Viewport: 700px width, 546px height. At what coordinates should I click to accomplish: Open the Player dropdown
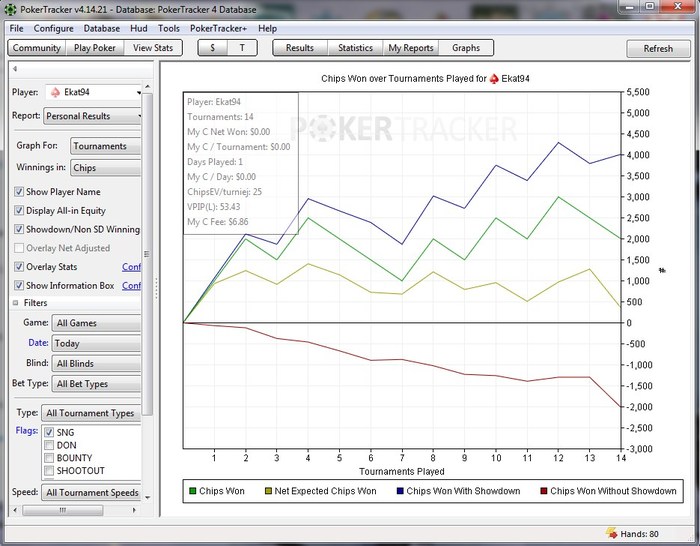pyautogui.click(x=93, y=92)
